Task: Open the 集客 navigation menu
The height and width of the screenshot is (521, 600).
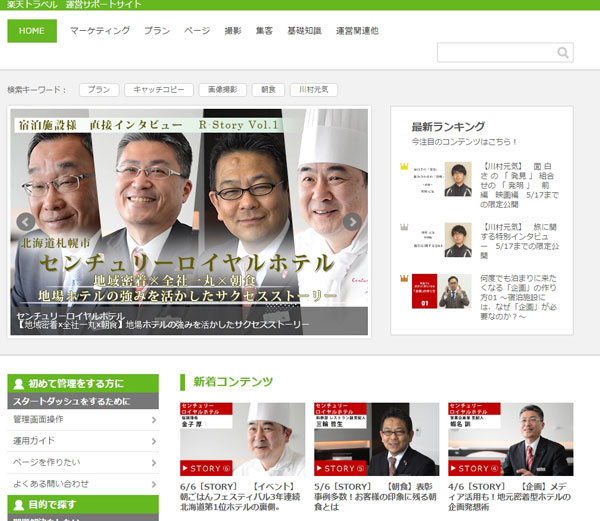Action: (264, 31)
